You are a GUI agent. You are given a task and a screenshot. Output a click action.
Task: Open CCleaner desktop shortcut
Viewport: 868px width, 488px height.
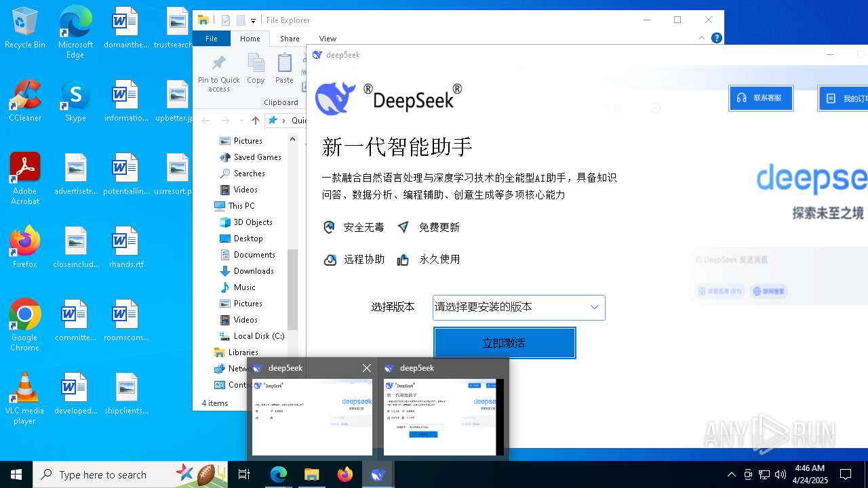coord(25,102)
